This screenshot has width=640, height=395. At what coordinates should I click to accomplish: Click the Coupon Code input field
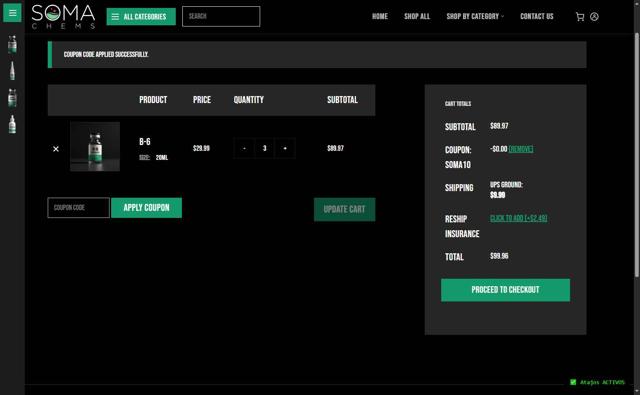click(x=78, y=208)
